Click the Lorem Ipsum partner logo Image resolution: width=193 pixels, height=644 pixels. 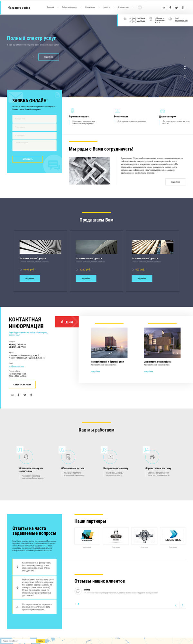click(87, 536)
